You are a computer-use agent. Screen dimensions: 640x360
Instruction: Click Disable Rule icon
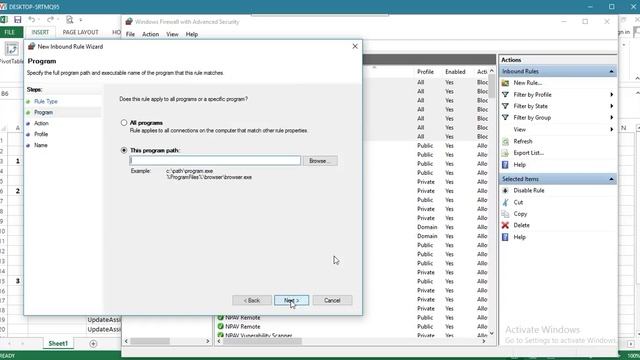coord(505,191)
